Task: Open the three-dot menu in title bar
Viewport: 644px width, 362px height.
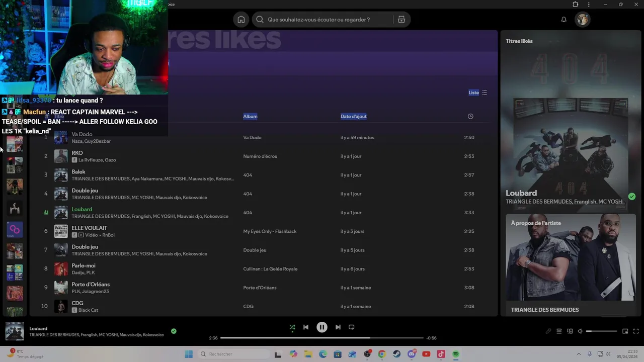Action: (x=589, y=5)
